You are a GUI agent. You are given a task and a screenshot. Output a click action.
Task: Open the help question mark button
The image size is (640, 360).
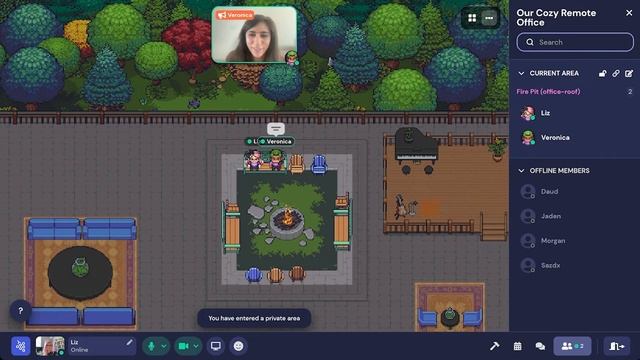(20, 311)
